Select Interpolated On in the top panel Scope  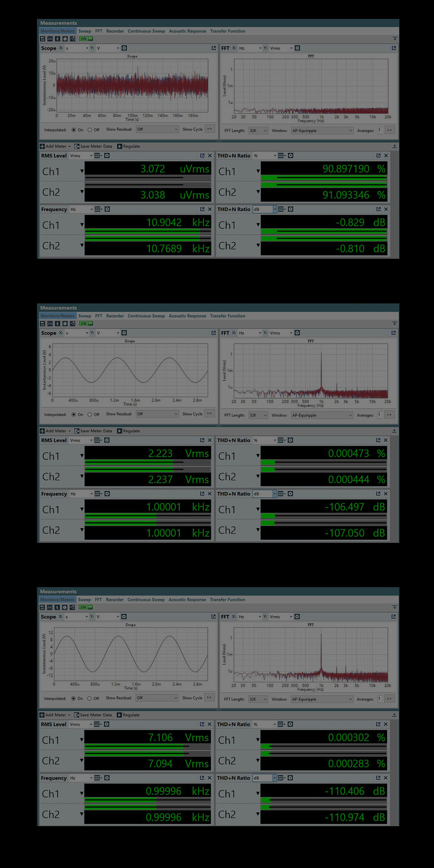coord(74,130)
